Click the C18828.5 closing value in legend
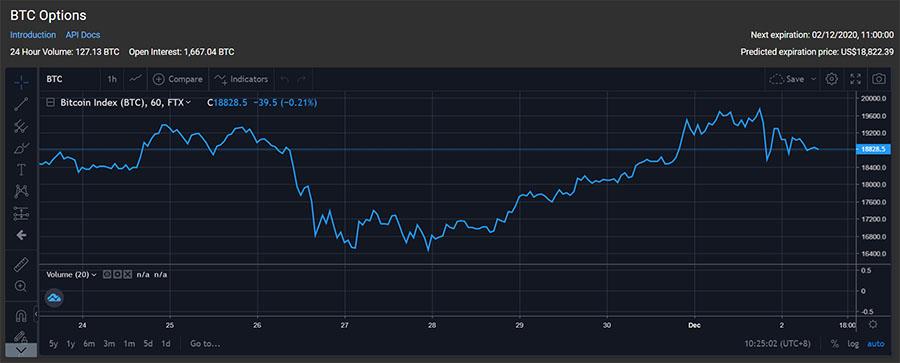The image size is (900, 363). (227, 103)
